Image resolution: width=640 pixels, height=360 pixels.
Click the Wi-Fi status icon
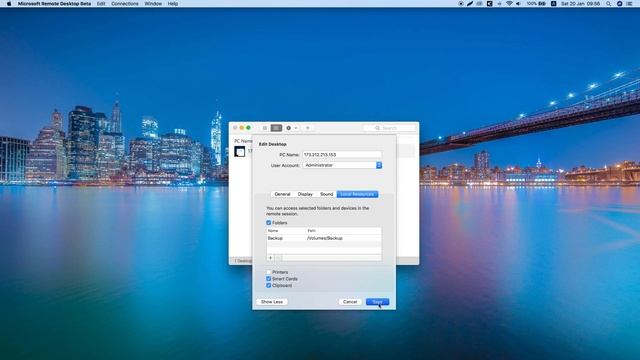pyautogui.click(x=509, y=4)
